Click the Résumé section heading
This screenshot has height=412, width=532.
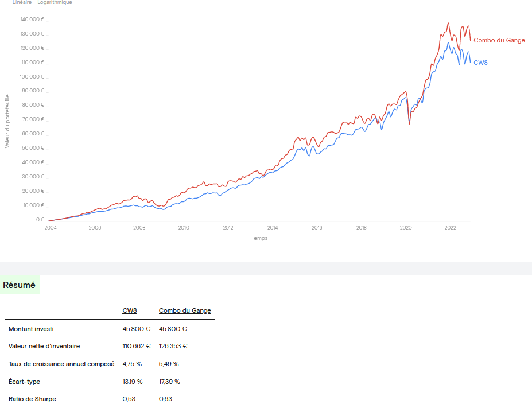20,285
